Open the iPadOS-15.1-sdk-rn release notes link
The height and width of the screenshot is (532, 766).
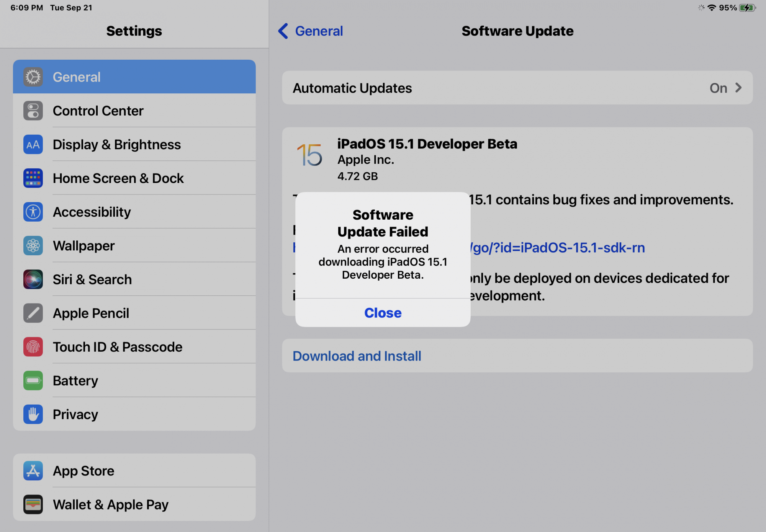tap(558, 248)
